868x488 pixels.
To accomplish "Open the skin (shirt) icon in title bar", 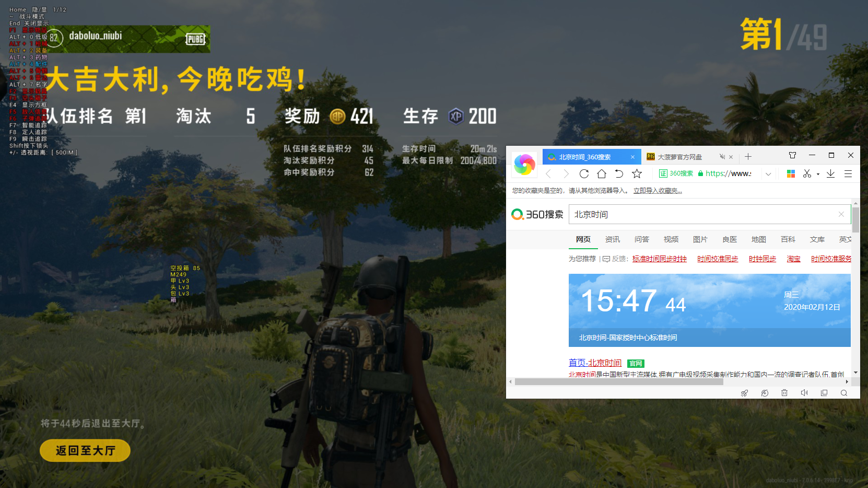I will (792, 155).
